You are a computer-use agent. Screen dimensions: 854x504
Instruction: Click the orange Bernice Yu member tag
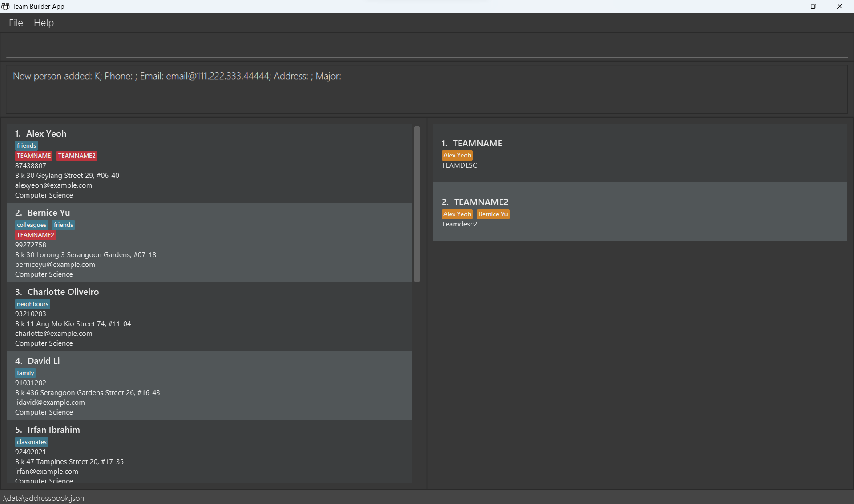coord(493,214)
